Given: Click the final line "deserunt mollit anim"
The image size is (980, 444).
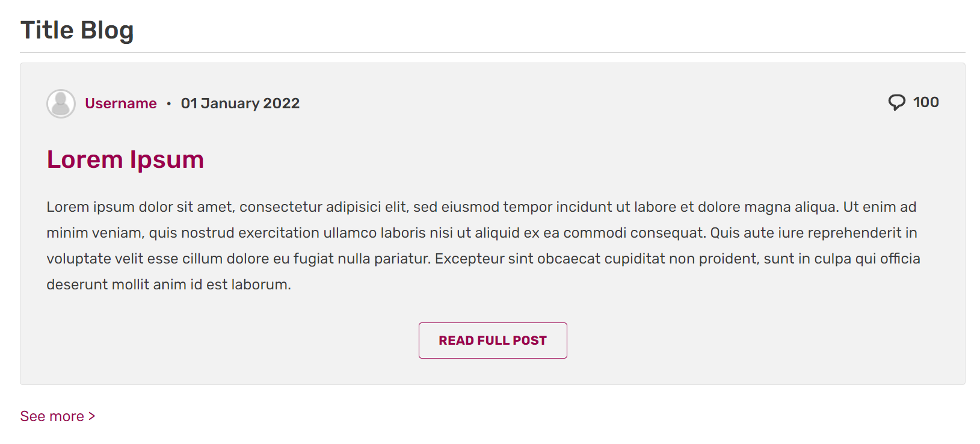Looking at the screenshot, I should pyautogui.click(x=168, y=285).
